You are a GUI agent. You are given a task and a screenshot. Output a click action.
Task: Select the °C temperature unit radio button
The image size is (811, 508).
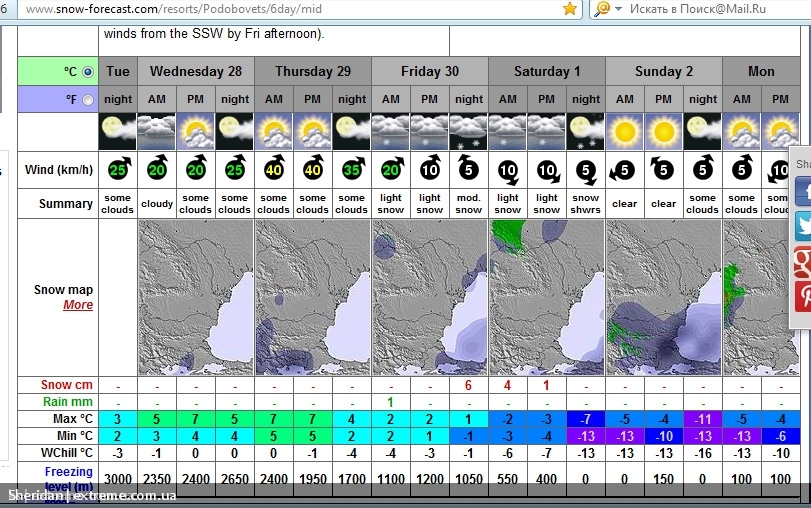(88, 72)
